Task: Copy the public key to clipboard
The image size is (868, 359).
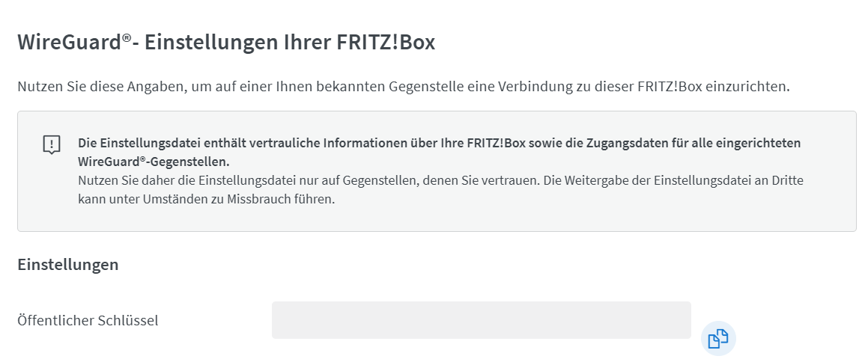Action: (x=718, y=338)
